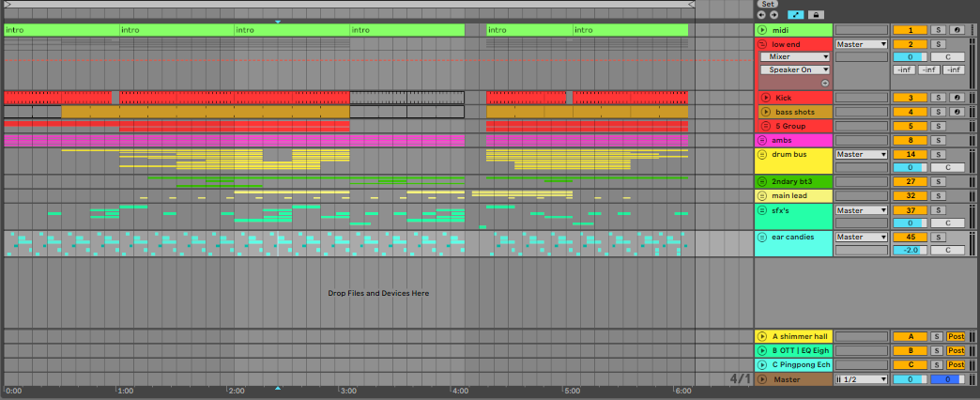980x400 pixels.
Task: Mute Kick track via activator 3
Action: 910,99
